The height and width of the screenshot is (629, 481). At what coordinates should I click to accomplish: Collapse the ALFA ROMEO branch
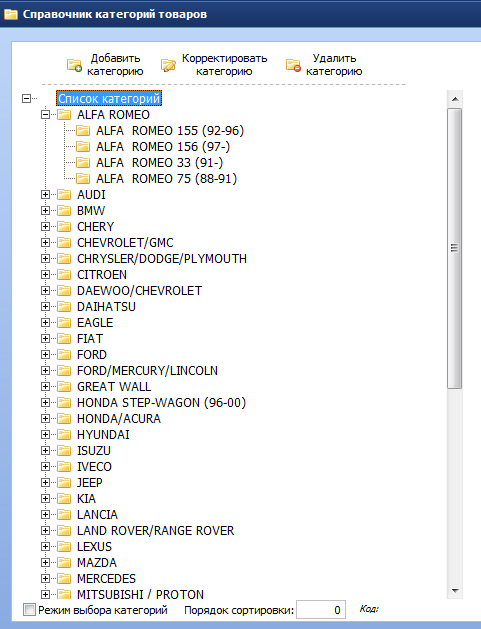[x=45, y=115]
